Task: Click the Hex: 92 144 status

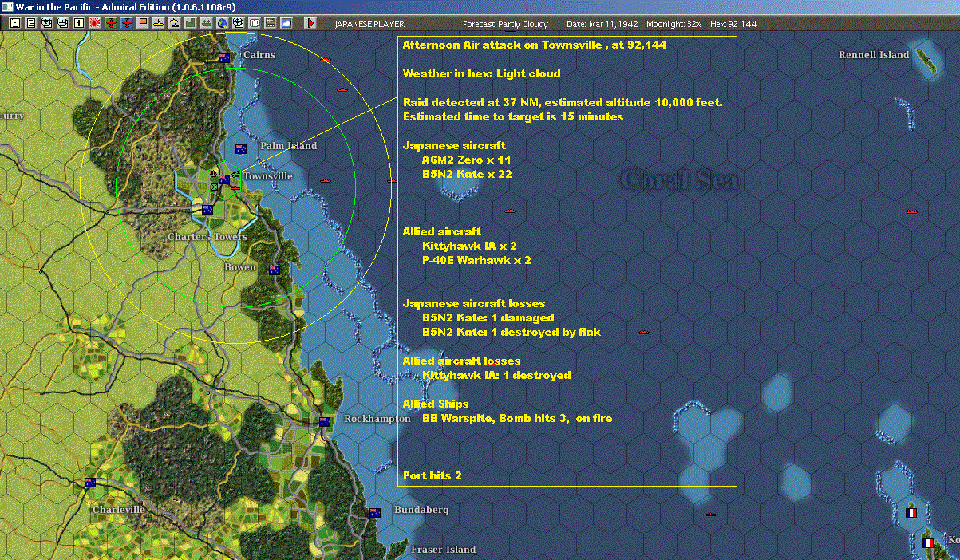Action: (733, 24)
